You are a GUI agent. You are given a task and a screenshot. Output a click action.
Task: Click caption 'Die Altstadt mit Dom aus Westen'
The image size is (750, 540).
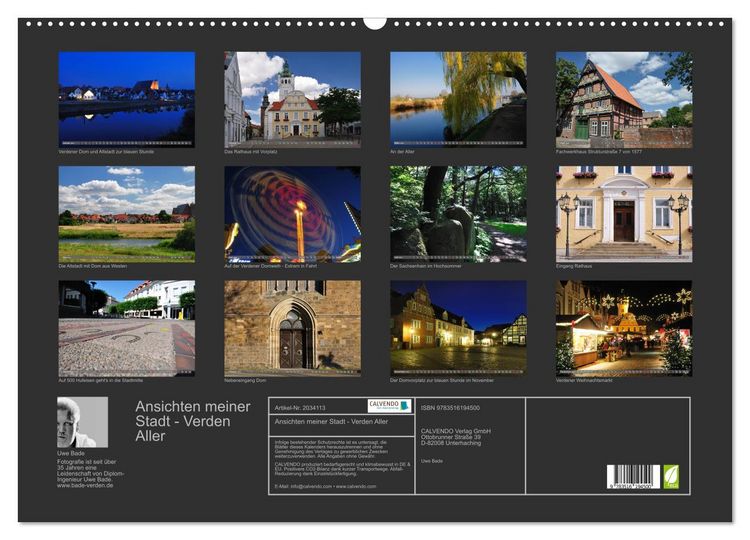tap(93, 266)
